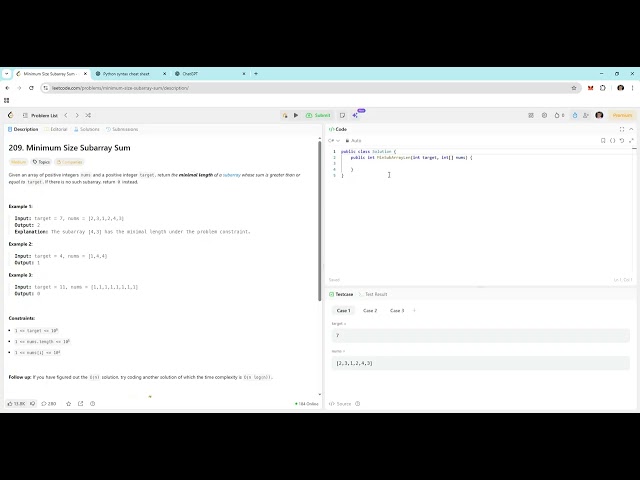This screenshot has width=640, height=480.
Task: Share the problem icon
Action: 80,404
